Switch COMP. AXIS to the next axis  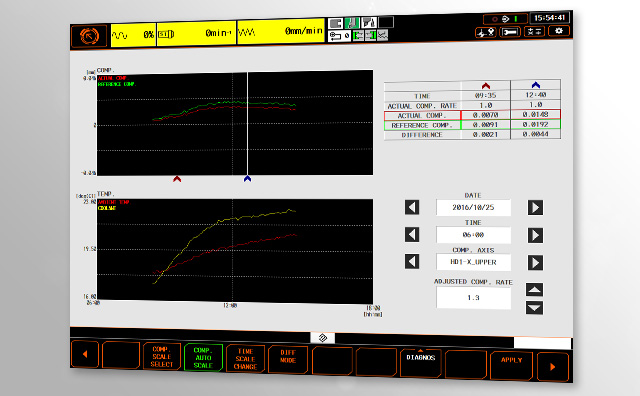click(535, 263)
